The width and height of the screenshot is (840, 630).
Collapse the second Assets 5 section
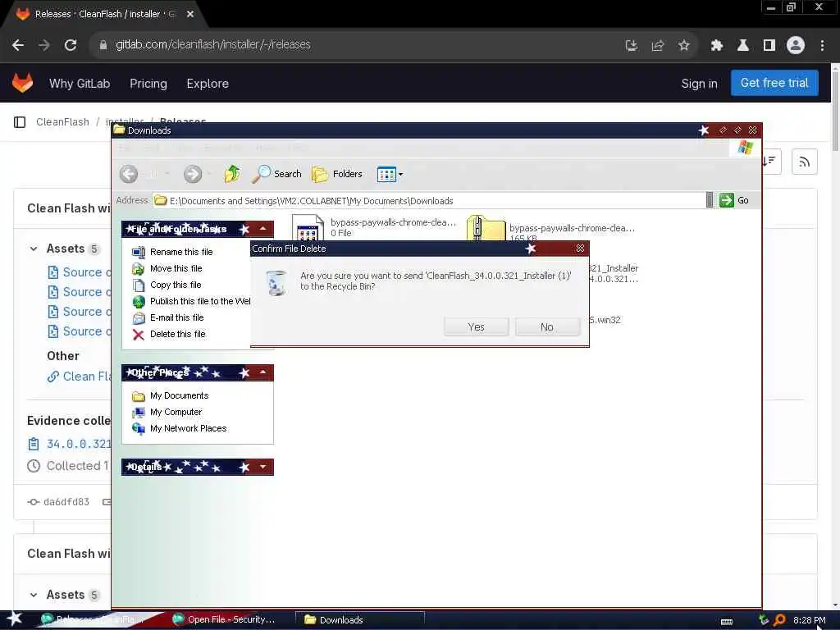[34, 595]
